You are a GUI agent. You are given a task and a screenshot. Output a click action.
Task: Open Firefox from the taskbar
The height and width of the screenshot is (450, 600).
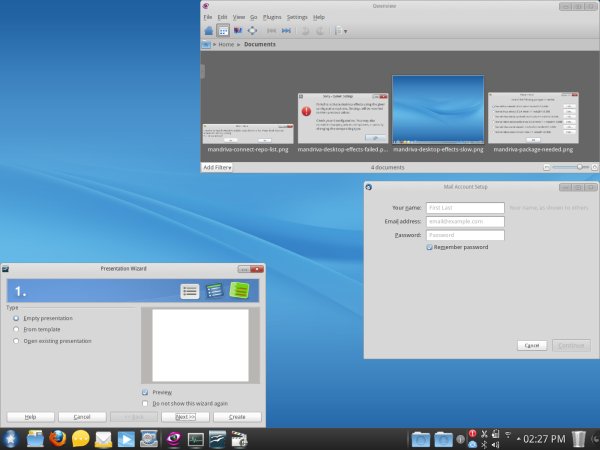point(58,438)
